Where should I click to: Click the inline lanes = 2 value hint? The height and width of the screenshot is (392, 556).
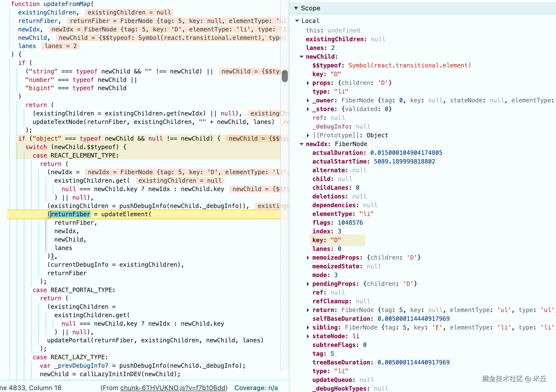[61, 46]
